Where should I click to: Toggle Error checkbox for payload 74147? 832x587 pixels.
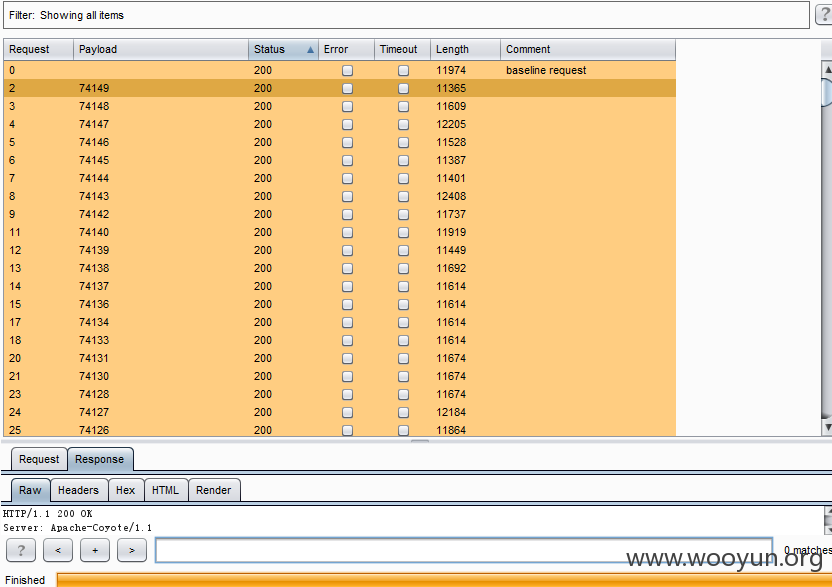(347, 124)
